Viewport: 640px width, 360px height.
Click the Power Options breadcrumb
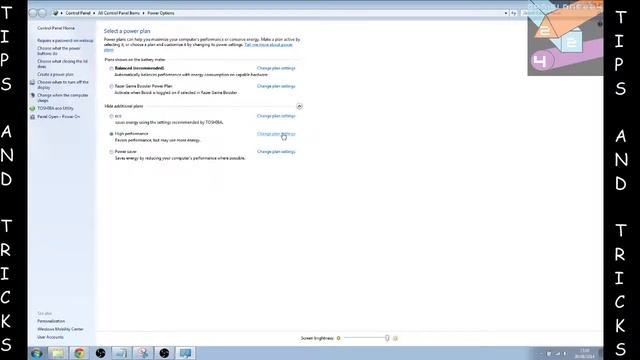(x=161, y=13)
